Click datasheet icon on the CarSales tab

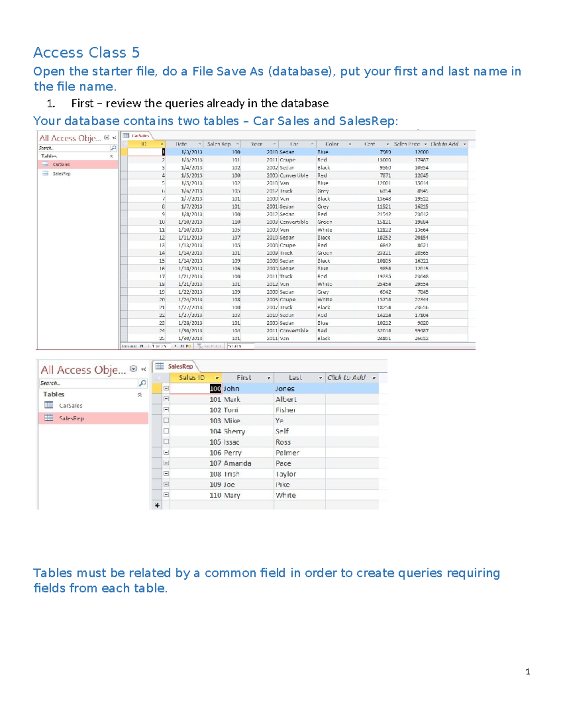pos(126,135)
